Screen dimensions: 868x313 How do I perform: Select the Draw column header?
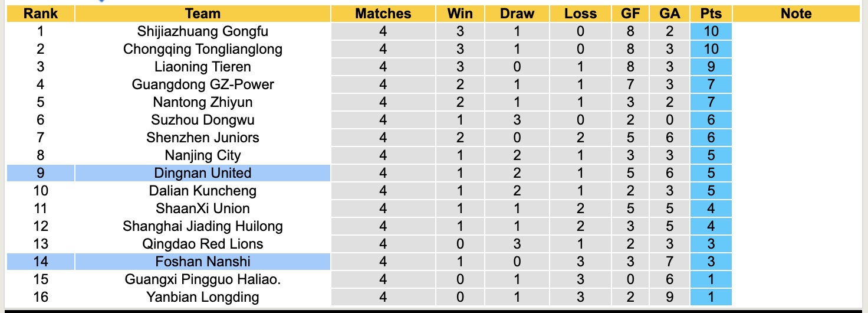517,14
